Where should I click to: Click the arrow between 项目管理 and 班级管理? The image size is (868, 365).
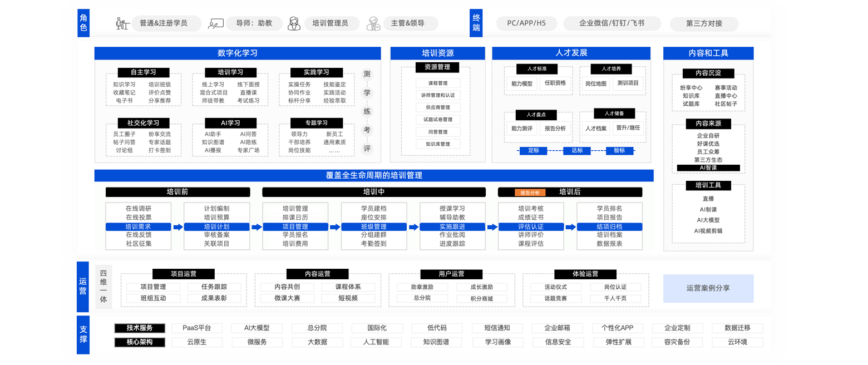[x=334, y=227]
